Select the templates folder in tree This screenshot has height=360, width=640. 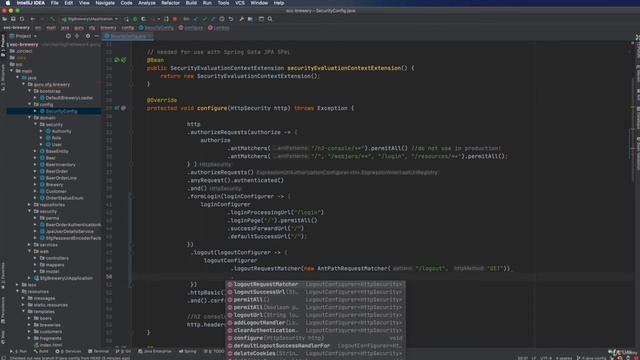point(44,312)
